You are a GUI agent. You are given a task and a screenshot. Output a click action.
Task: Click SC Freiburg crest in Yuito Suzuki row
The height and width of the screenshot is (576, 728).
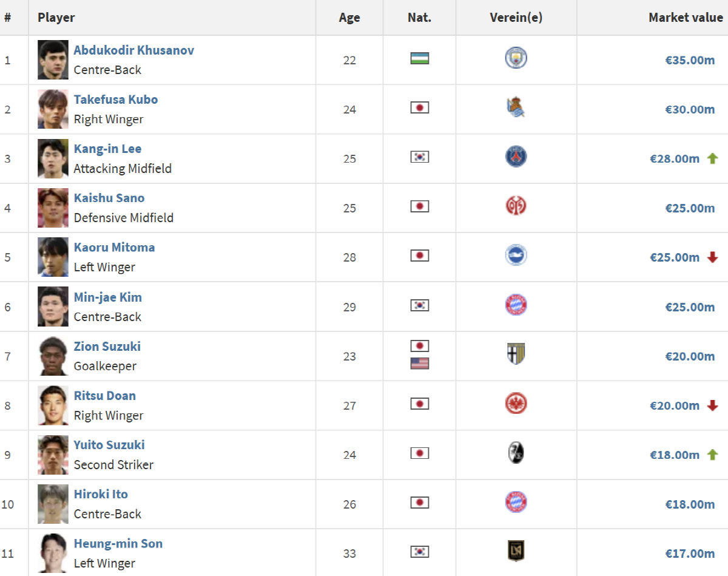pos(516,453)
